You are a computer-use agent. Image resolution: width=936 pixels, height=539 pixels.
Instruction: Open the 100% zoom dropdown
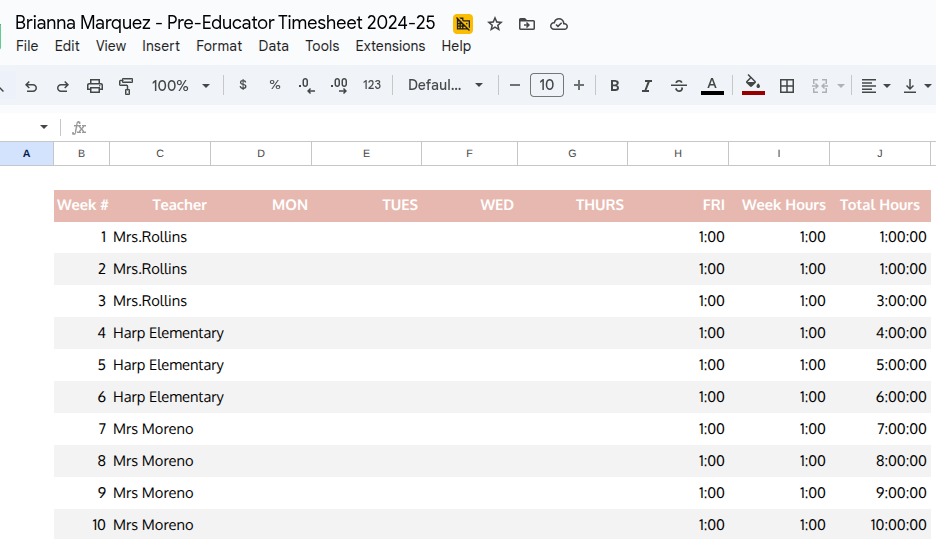pyautogui.click(x=181, y=86)
